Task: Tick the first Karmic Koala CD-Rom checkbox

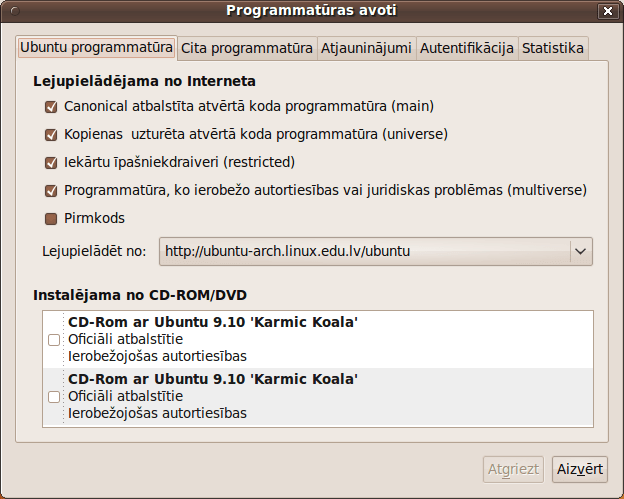Action: (x=54, y=340)
